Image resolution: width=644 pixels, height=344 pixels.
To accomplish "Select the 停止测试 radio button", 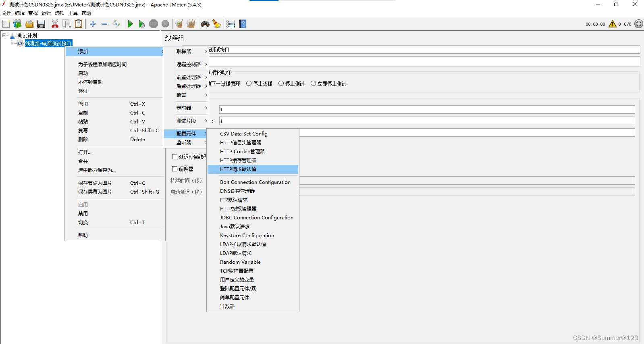I will [x=281, y=83].
